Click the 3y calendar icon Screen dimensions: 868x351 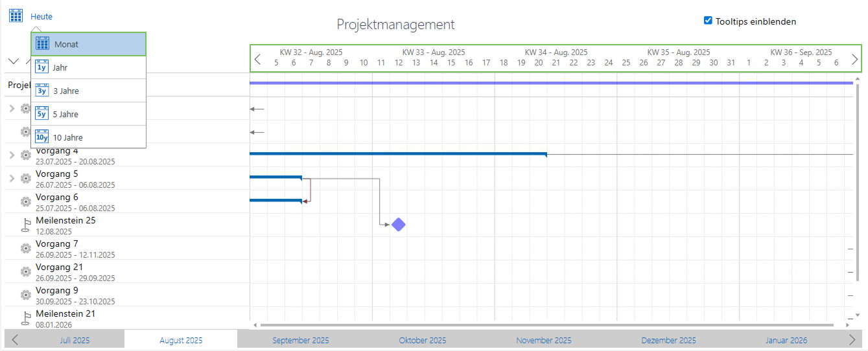tap(42, 90)
